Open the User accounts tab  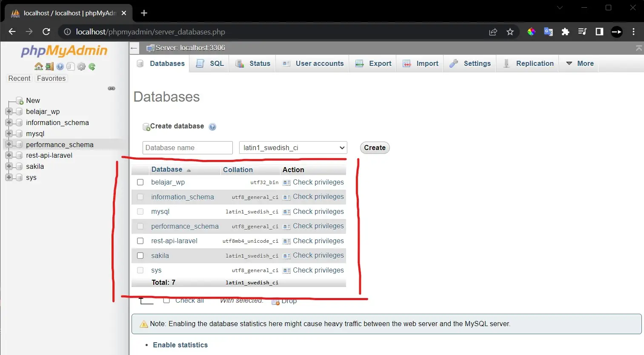pyautogui.click(x=312, y=63)
